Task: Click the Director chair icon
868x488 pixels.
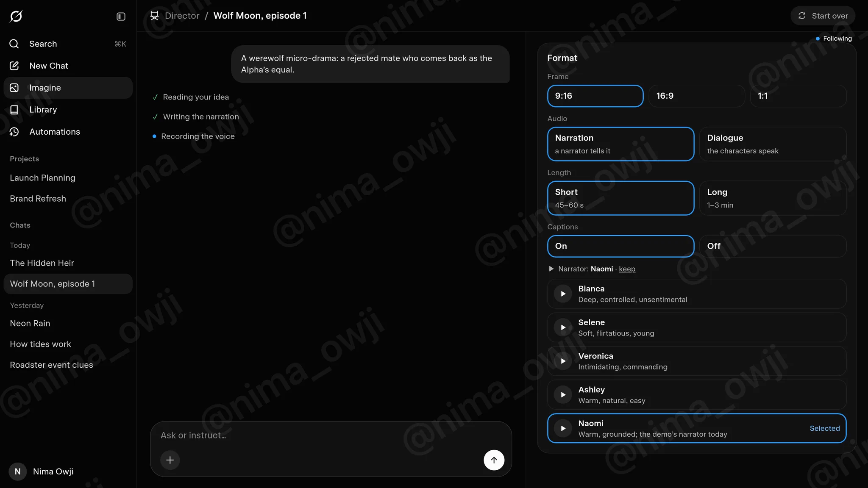Action: click(x=154, y=16)
